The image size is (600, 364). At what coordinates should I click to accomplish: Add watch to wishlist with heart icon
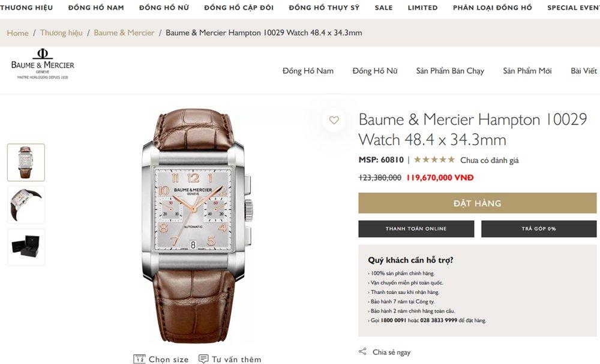[334, 120]
